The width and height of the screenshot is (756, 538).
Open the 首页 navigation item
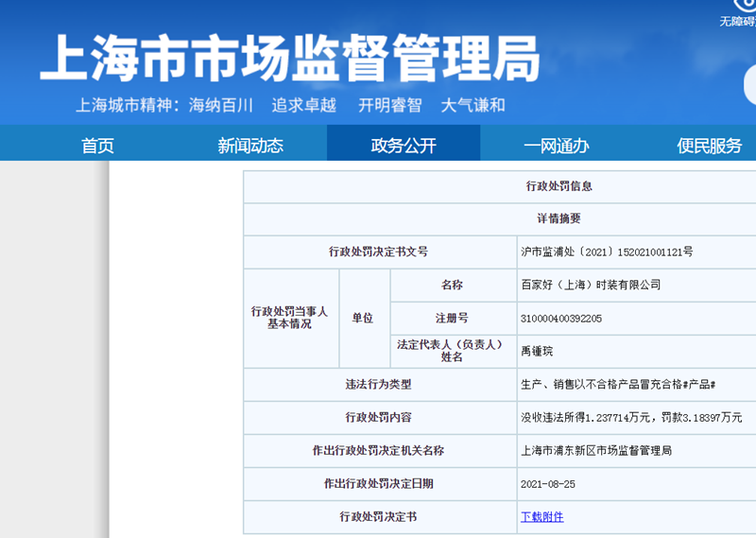(x=97, y=146)
